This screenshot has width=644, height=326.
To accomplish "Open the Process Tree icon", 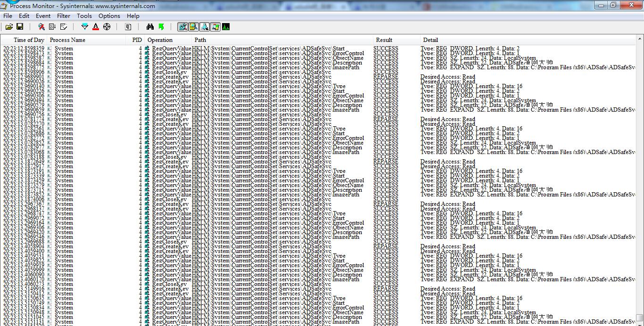I will coord(128,27).
